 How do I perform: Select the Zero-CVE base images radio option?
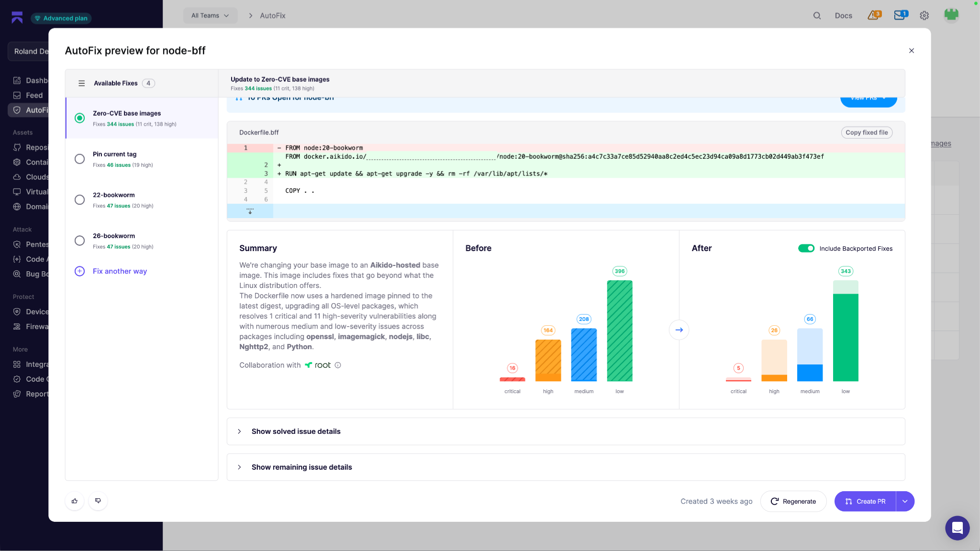click(x=80, y=118)
